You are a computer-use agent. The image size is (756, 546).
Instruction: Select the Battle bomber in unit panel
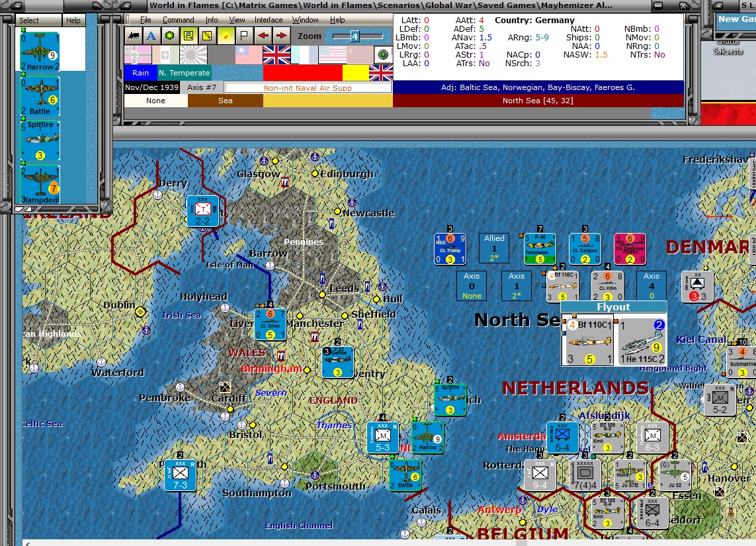[x=40, y=96]
